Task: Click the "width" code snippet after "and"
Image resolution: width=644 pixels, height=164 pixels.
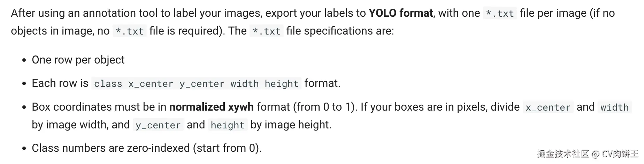Action: [614, 107]
